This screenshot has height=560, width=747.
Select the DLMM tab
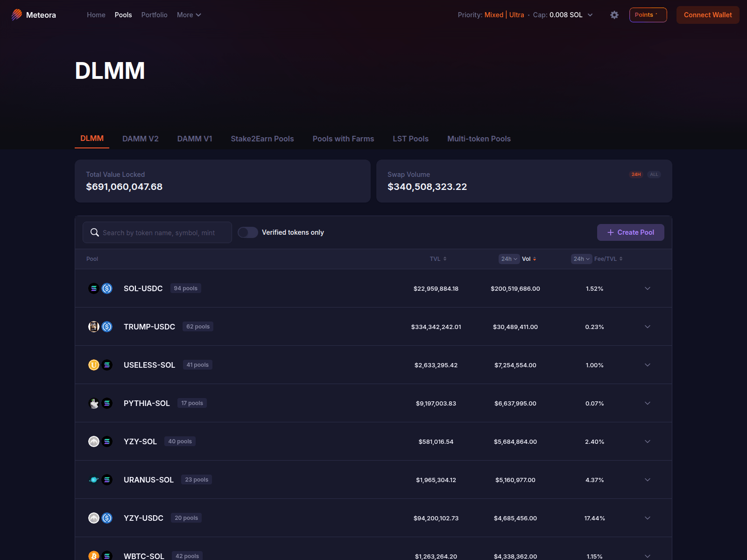coord(92,139)
